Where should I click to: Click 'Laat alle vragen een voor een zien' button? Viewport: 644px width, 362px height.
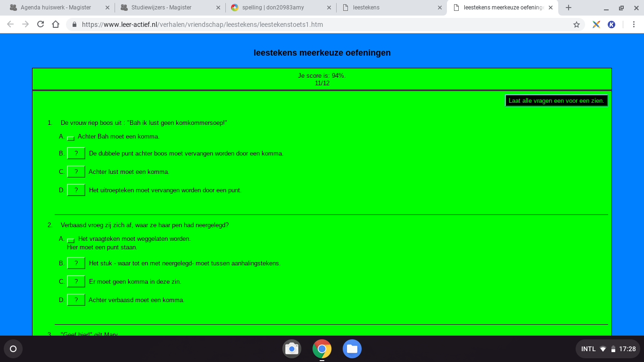tap(556, 100)
